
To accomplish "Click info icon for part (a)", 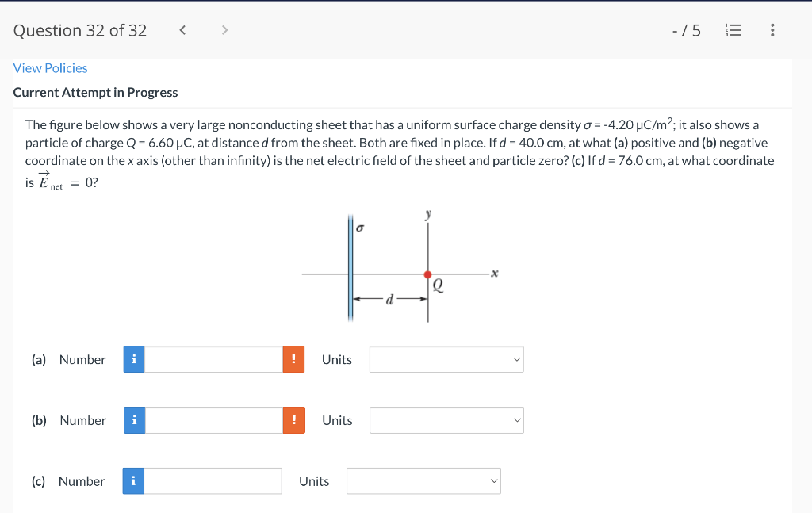I will tap(134, 359).
